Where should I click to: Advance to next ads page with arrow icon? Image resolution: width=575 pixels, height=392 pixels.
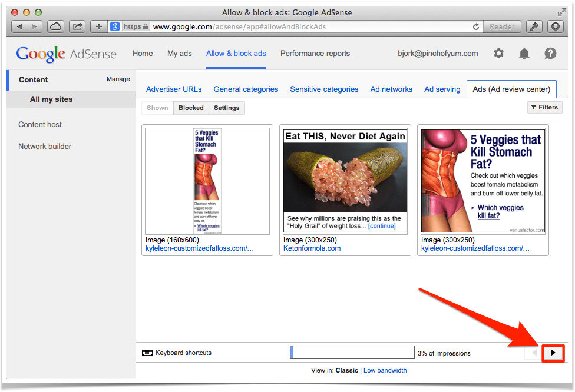[553, 352]
